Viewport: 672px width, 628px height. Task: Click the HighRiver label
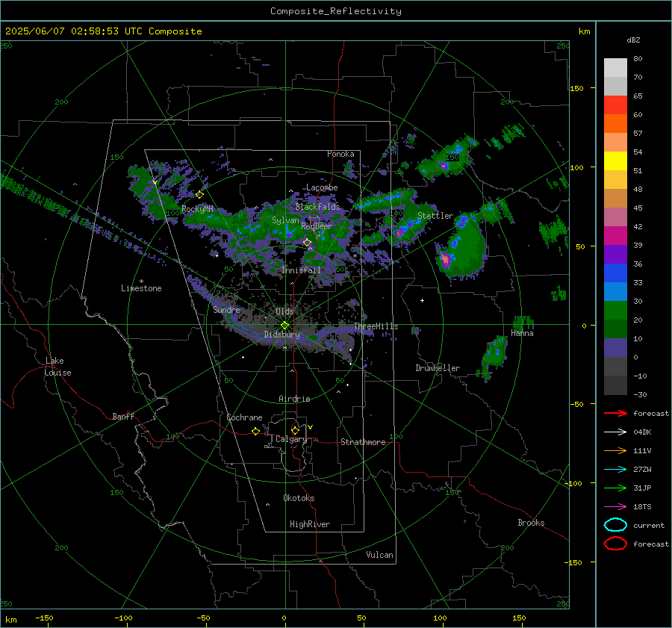[310, 524]
